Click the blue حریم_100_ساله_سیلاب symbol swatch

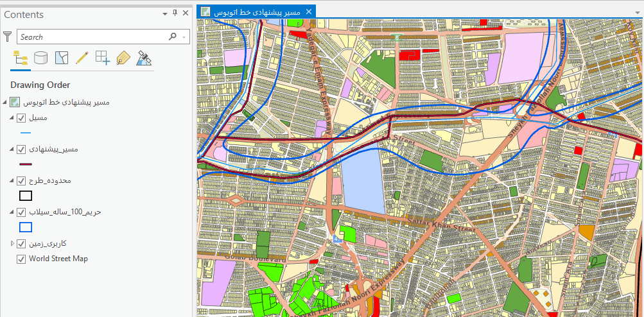26,227
